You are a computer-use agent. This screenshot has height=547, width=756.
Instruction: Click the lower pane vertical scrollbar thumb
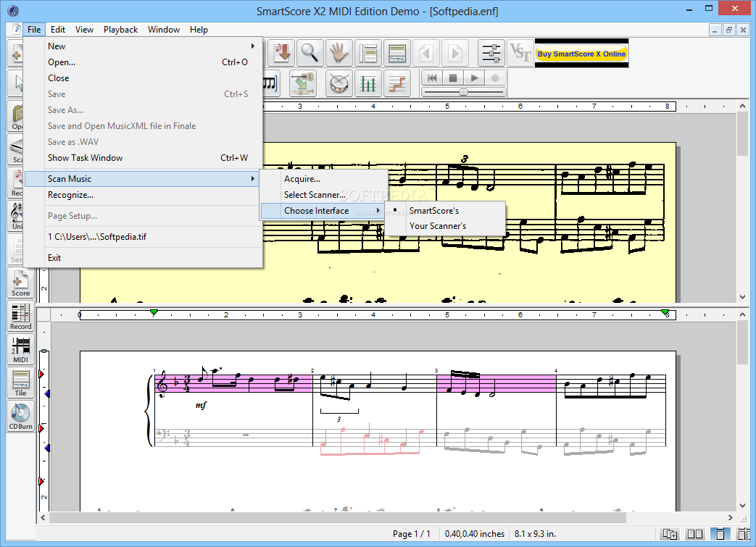742,343
